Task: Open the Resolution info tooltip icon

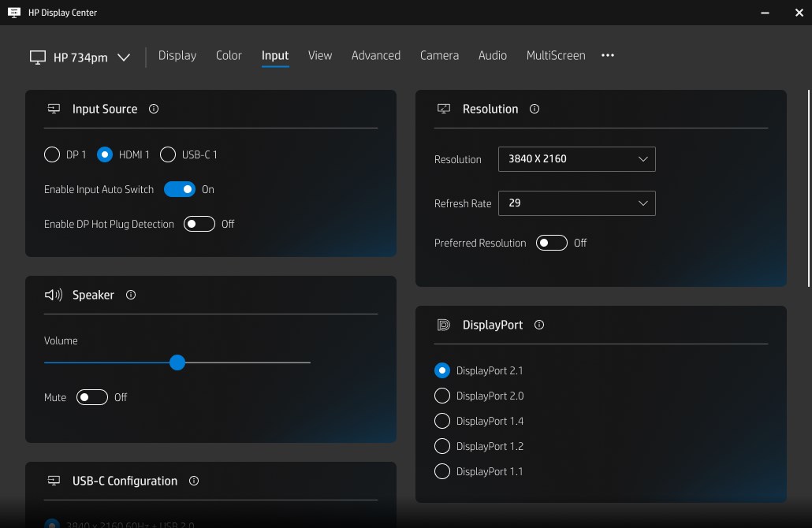Action: 534,109
